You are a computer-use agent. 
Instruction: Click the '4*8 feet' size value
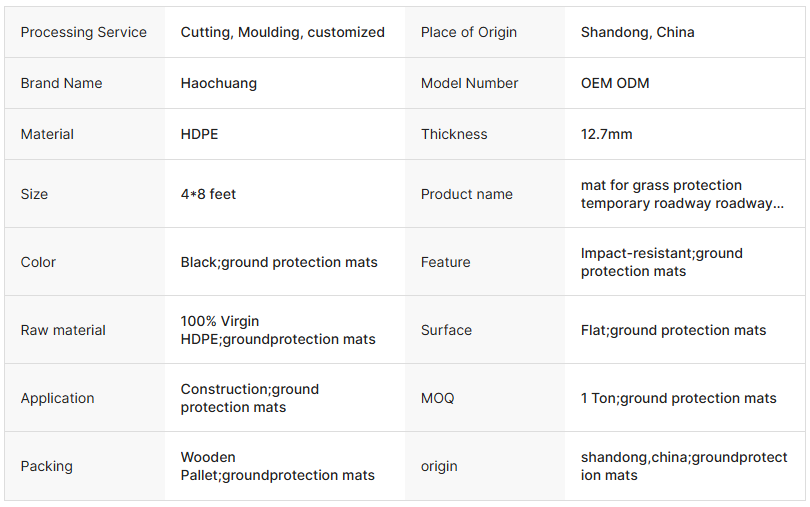point(208,194)
